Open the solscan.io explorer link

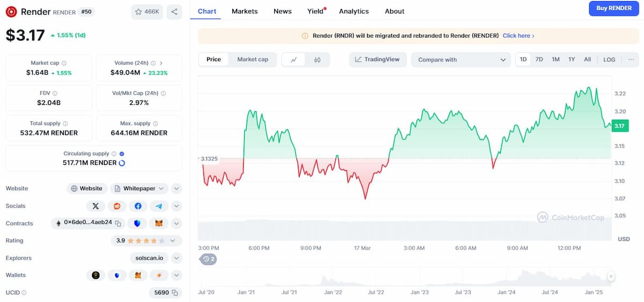[149, 258]
